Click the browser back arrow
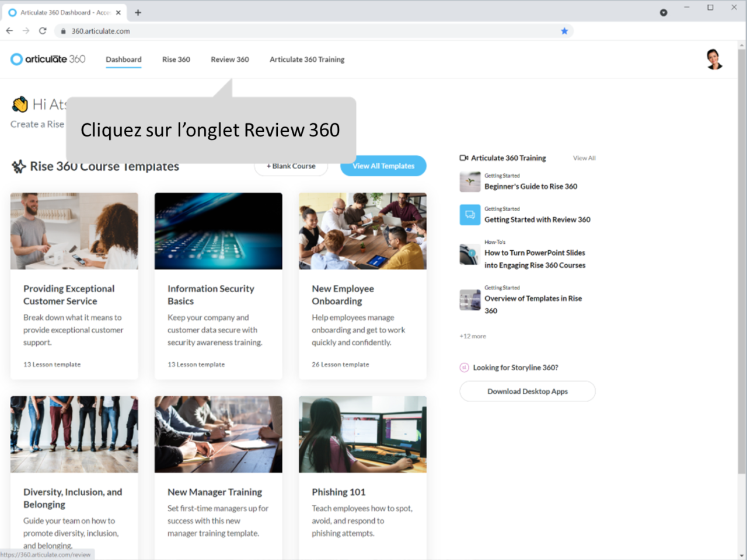 (9, 30)
